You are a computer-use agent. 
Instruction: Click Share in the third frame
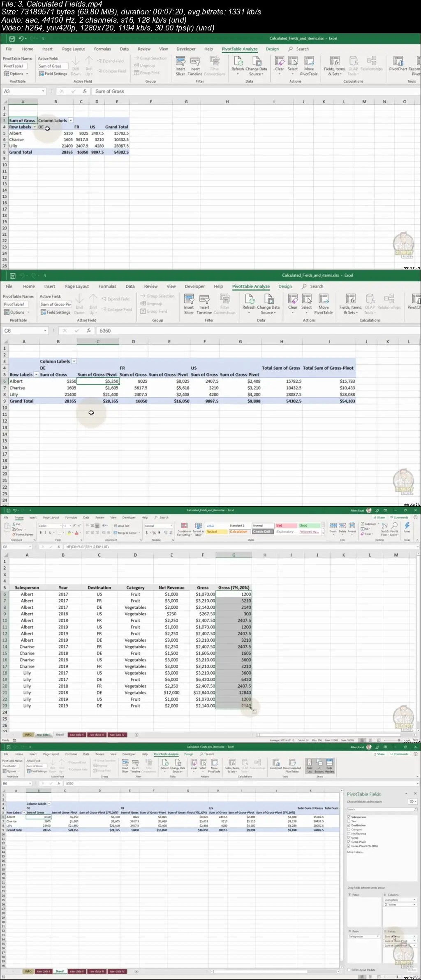click(379, 517)
